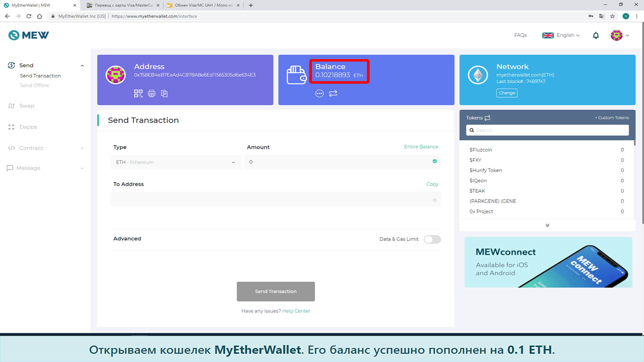Screen dimensions: 644x362
Task: Select the $Hurify Token row
Action: click(546, 170)
